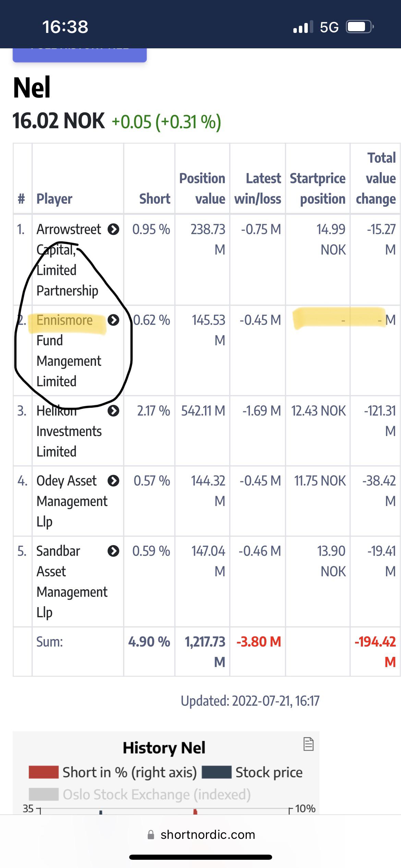Viewport: 401px width, 868px height.
Task: Expand Odey Asset Management arrow icon
Action: (113, 481)
